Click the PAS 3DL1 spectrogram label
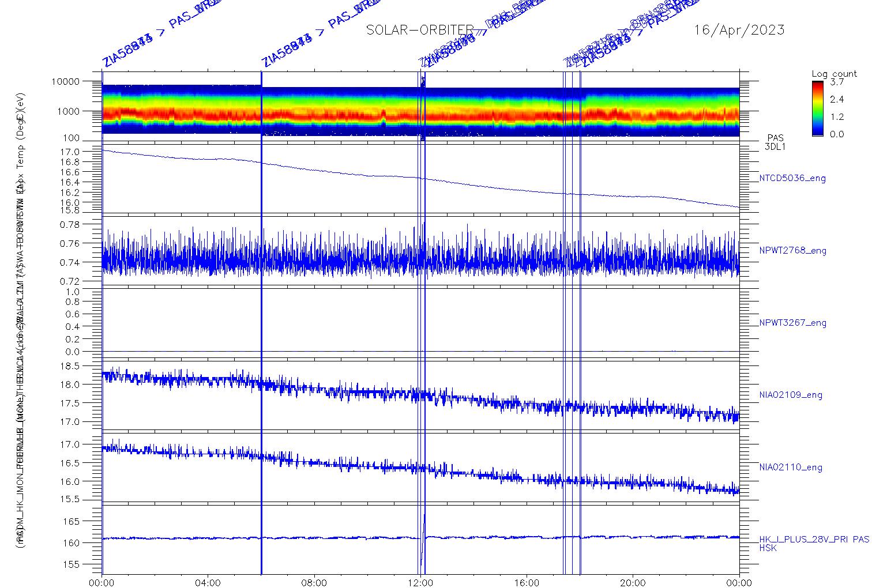Screen dimensions: 872x588 coord(775,142)
